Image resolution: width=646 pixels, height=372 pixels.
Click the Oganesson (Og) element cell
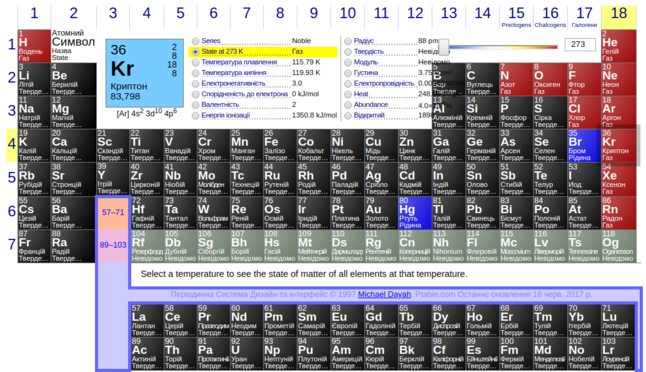tap(618, 246)
